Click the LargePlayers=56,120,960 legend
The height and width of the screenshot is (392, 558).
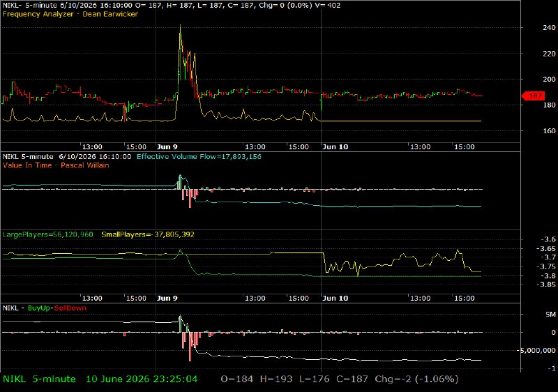(47, 235)
